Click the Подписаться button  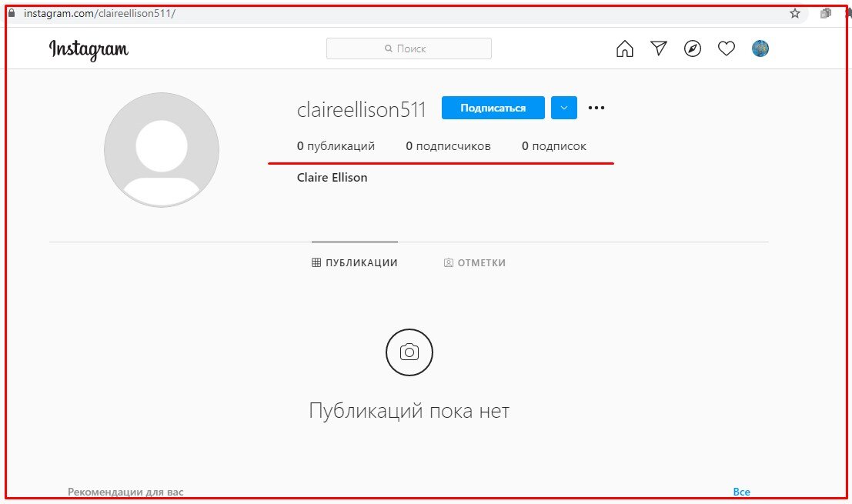tap(493, 108)
